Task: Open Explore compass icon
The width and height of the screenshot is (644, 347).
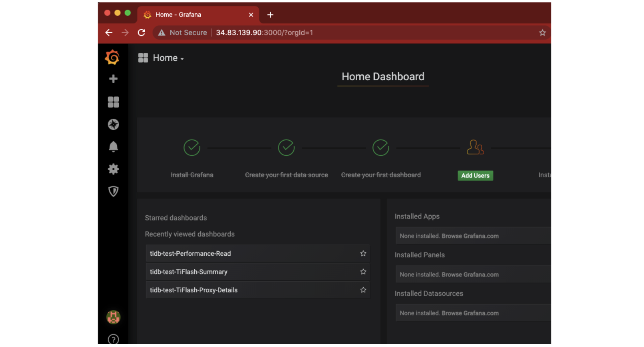Action: (x=113, y=124)
